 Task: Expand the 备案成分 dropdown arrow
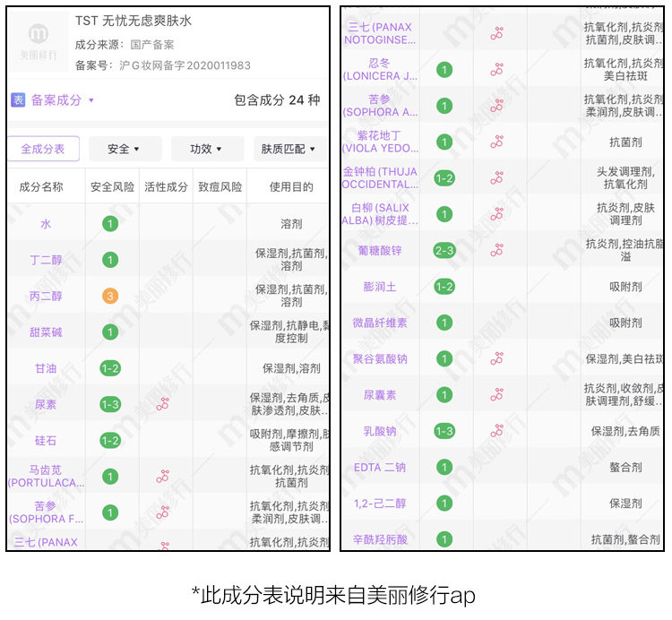[x=90, y=100]
